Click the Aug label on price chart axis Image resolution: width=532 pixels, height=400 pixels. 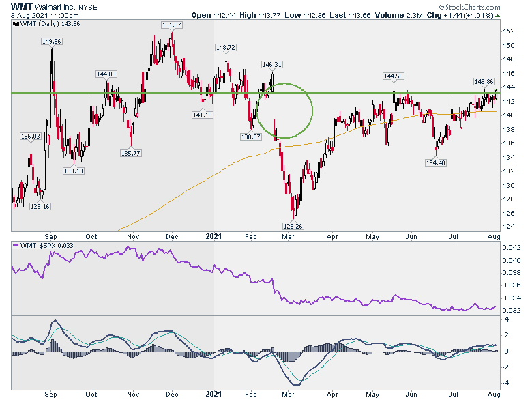pos(494,236)
